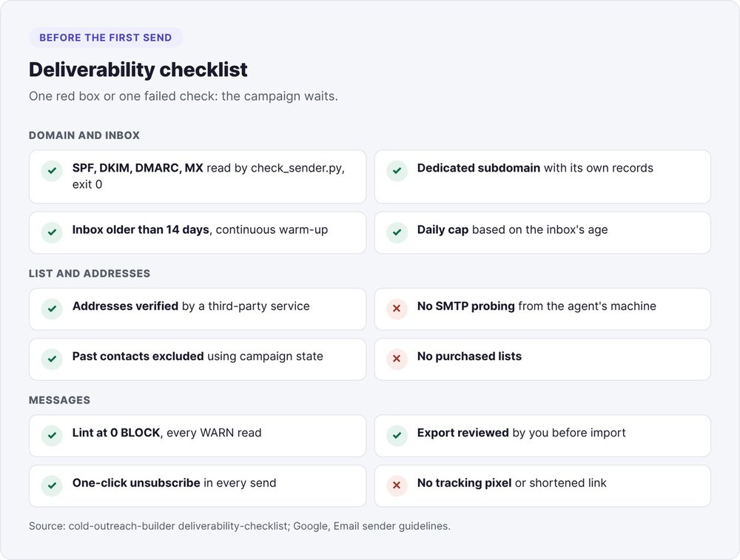This screenshot has height=560, width=740.
Task: Select the BEFORE THE FIRST SEND badge
Action: tap(106, 38)
